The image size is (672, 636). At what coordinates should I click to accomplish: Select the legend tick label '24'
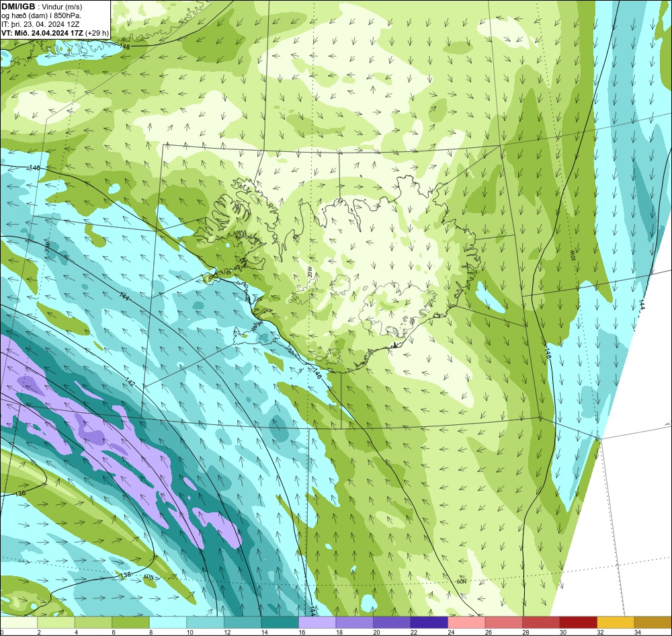[451, 632]
